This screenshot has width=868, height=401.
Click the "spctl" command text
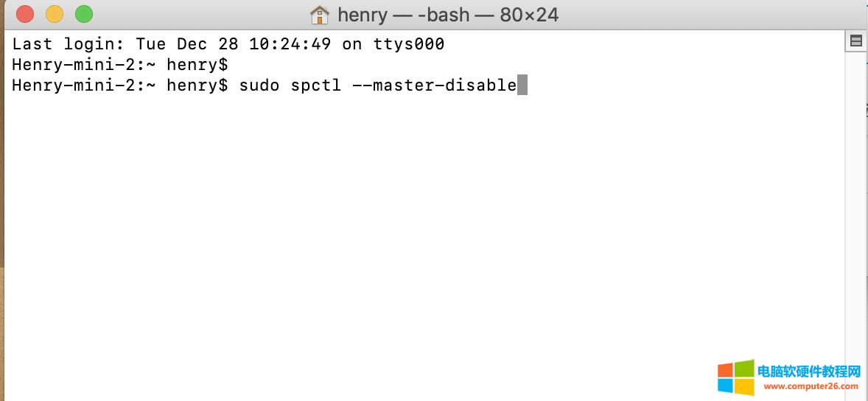click(x=316, y=86)
